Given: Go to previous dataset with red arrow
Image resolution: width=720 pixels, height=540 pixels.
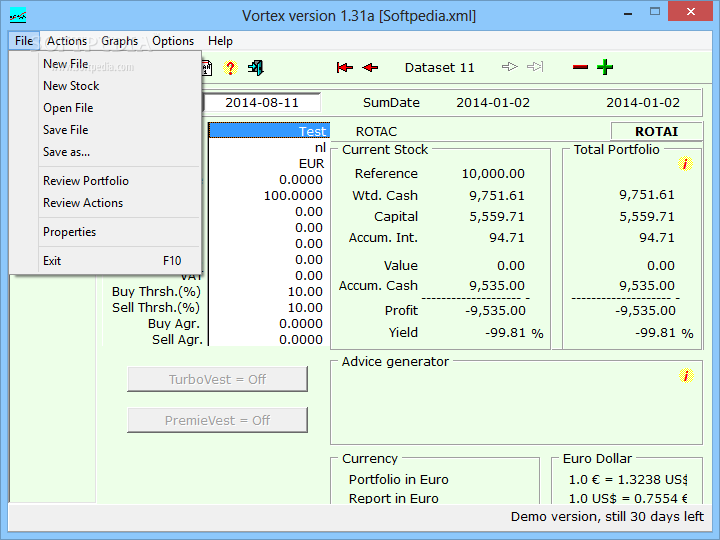Looking at the screenshot, I should [370, 68].
